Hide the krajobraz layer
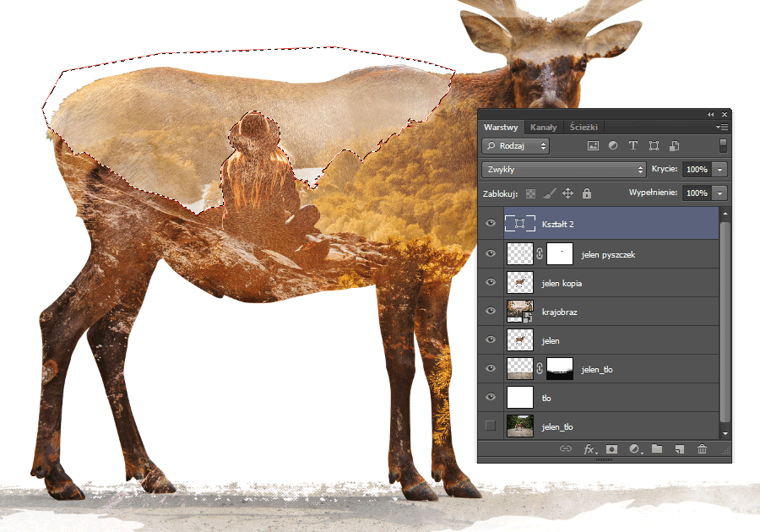This screenshot has width=760, height=532. [x=491, y=311]
